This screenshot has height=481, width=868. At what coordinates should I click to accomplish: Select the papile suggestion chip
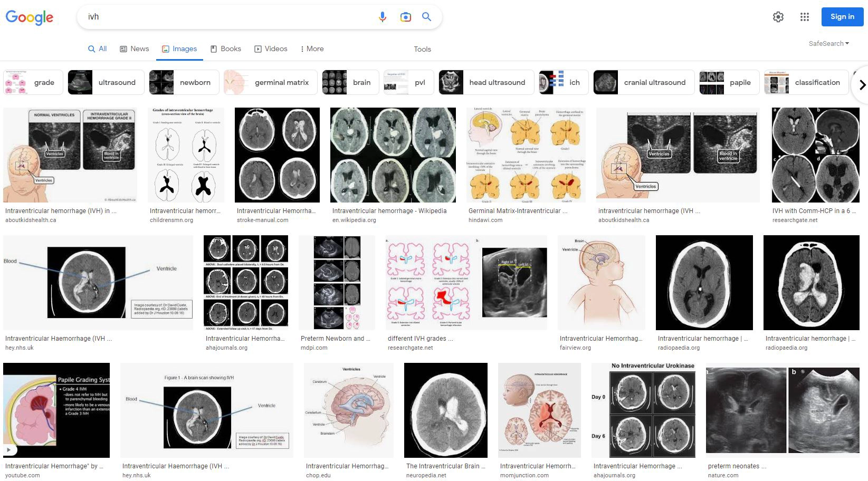point(729,82)
